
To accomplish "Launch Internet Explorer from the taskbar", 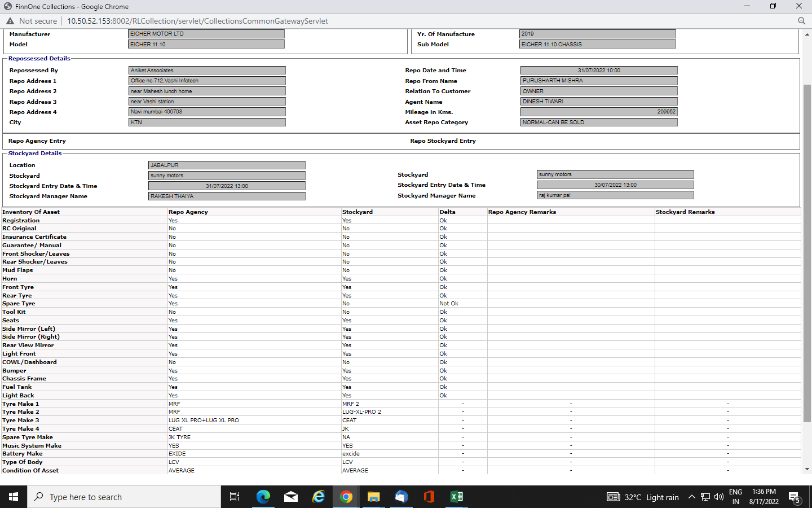I will (x=319, y=497).
